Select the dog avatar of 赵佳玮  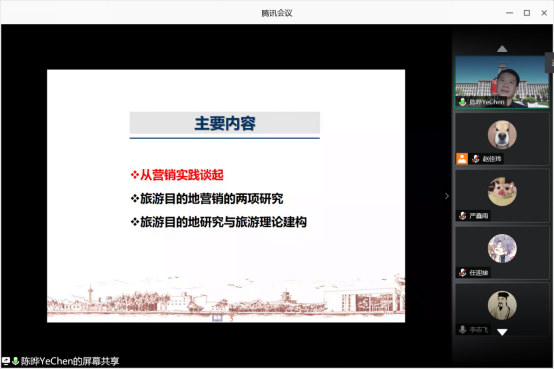[x=502, y=135]
